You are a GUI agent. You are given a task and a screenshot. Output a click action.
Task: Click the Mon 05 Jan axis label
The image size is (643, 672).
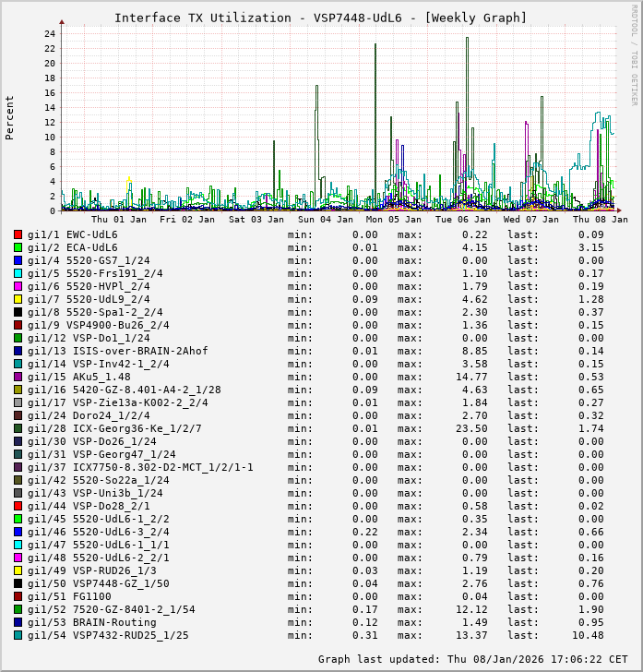pos(394,220)
